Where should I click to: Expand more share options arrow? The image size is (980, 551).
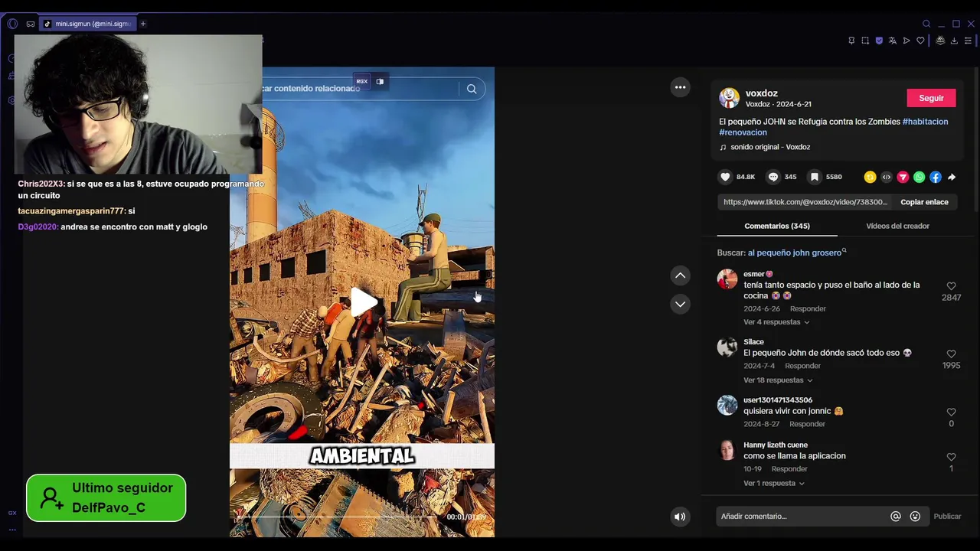[x=952, y=177]
